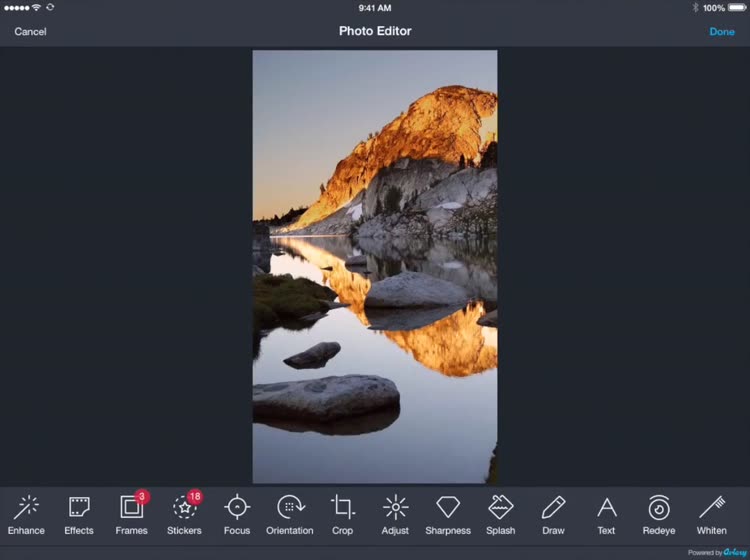Tap Done to finish editing
This screenshot has width=750, height=560.
(722, 32)
